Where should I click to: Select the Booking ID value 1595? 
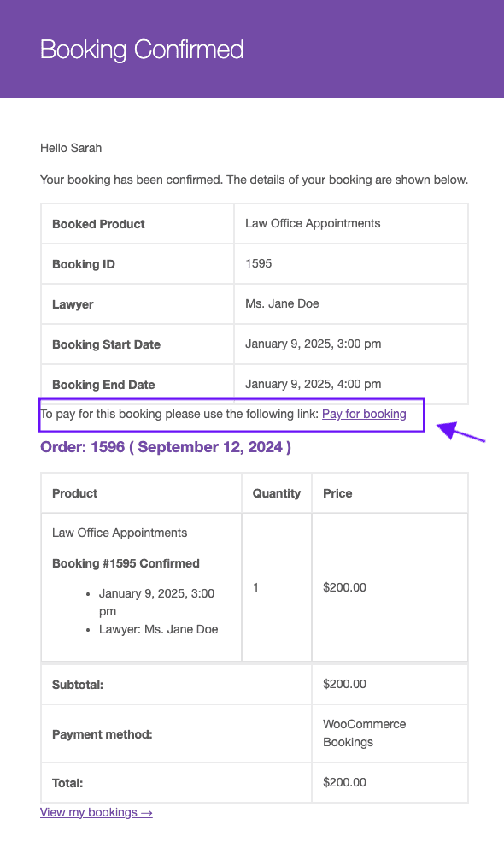(x=259, y=263)
